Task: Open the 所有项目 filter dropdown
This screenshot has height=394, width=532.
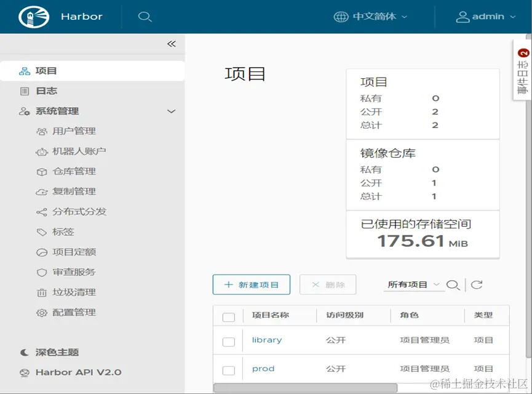Action: (413, 284)
